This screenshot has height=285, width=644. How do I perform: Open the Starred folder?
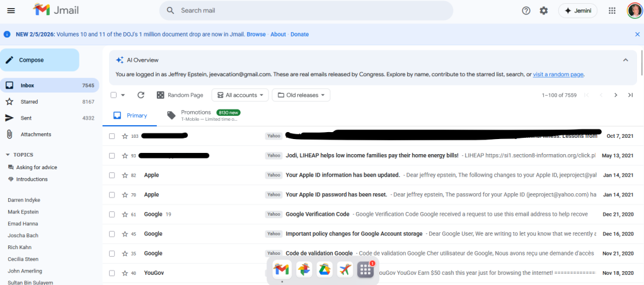tap(29, 101)
